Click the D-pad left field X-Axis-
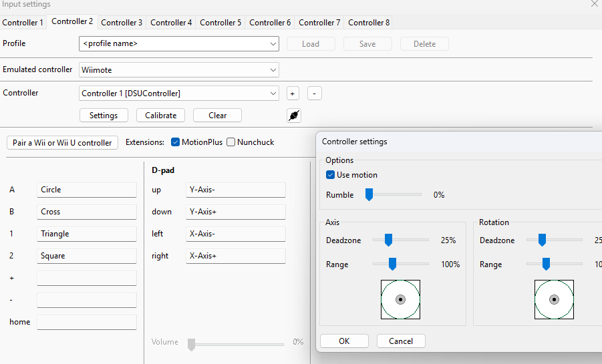Screen dimensions: 602x364 [236, 234]
